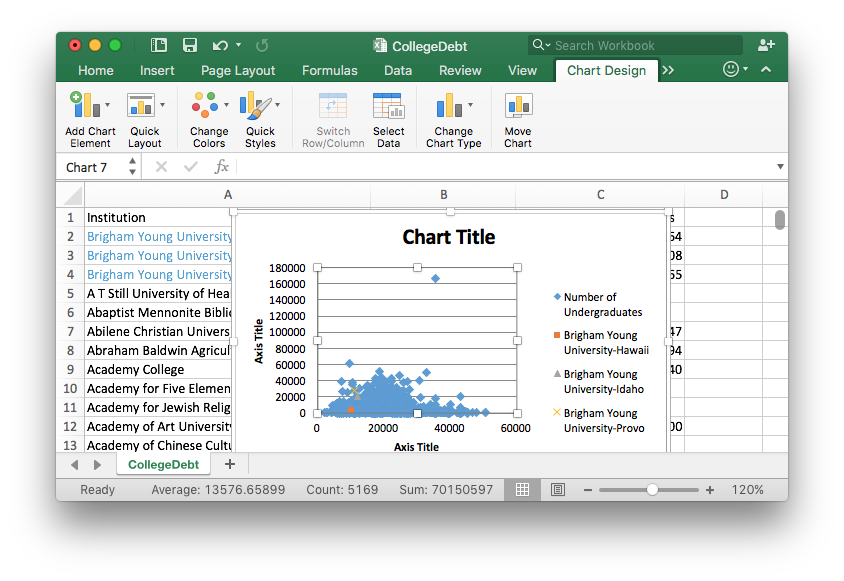The height and width of the screenshot is (581, 844).
Task: Click the 120% zoom level text
Action: pos(747,490)
